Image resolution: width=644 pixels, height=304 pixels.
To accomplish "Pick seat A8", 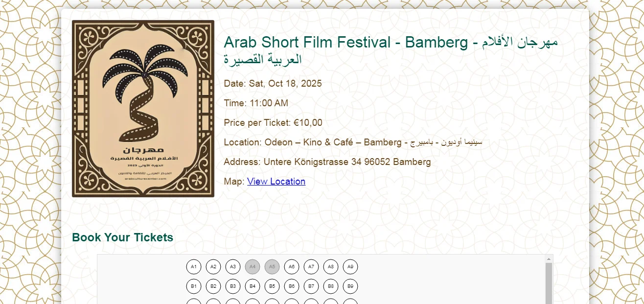I will (331, 267).
